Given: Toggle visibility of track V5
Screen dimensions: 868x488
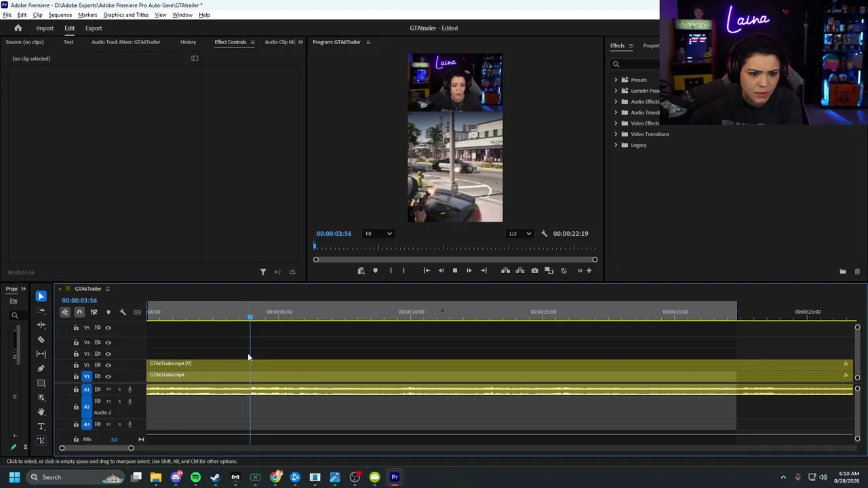Looking at the screenshot, I should point(108,328).
